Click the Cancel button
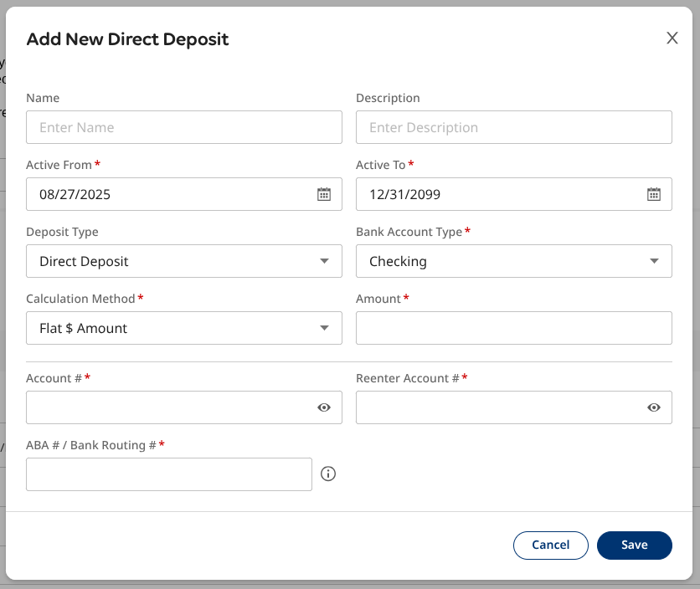Screen dimensions: 700x589 [x=551, y=545]
